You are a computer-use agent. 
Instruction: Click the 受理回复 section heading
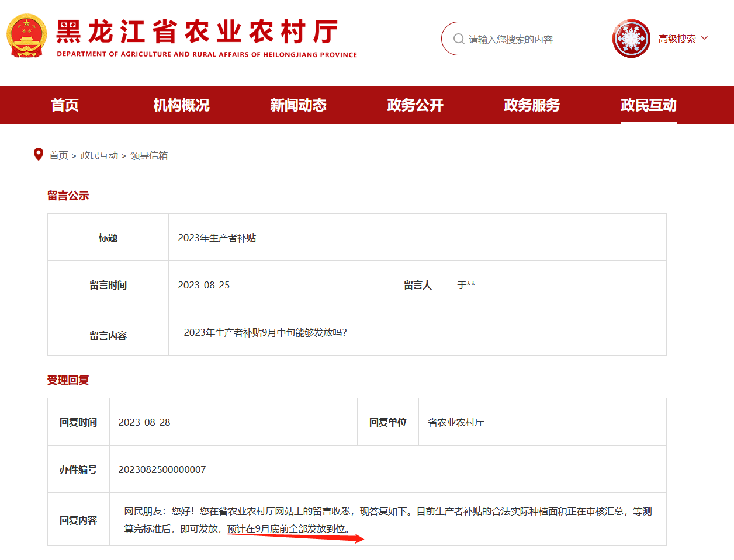[x=68, y=380]
